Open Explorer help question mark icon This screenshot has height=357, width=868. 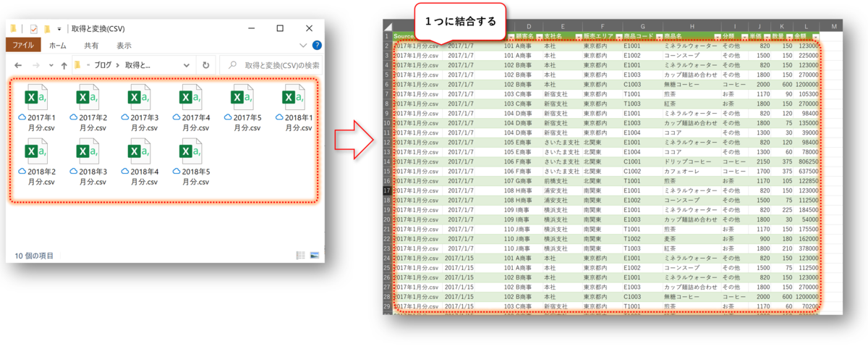[317, 45]
